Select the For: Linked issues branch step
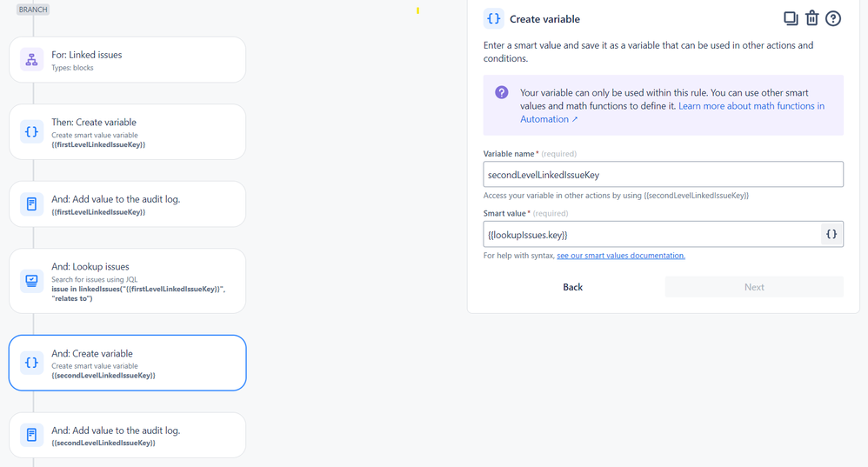Screen dimensions: 868x467 [x=127, y=60]
